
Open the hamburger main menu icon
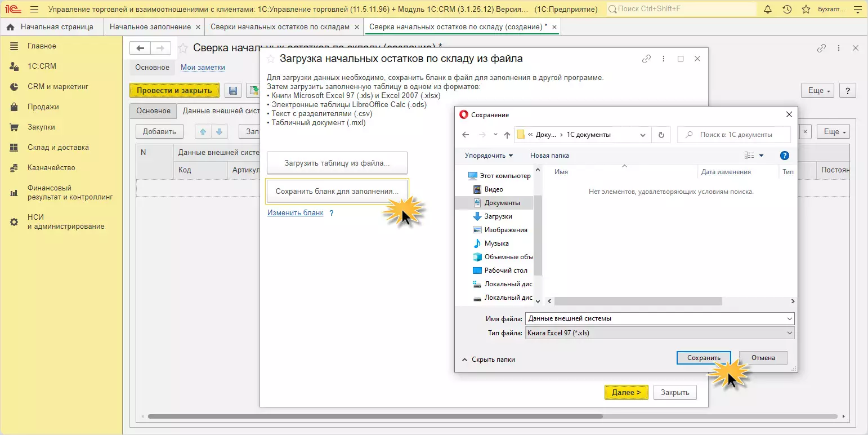click(x=34, y=10)
